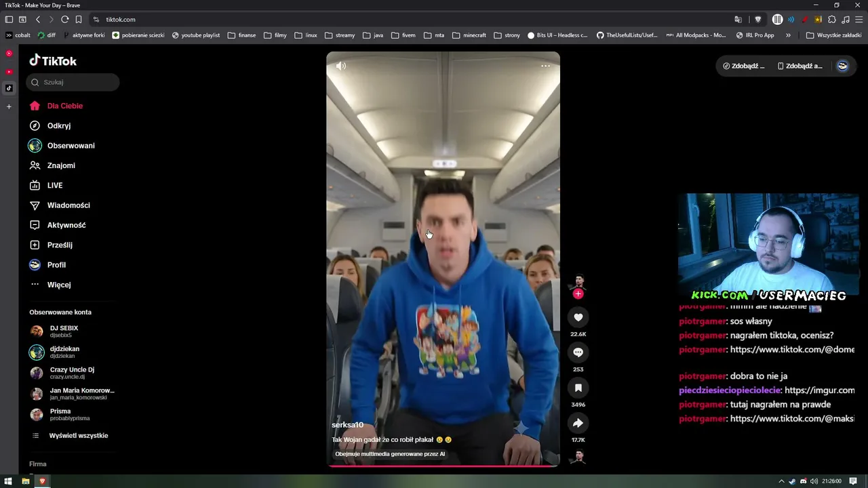The width and height of the screenshot is (868, 488).
Task: Expand the linux bookmarks folder
Action: point(306,35)
